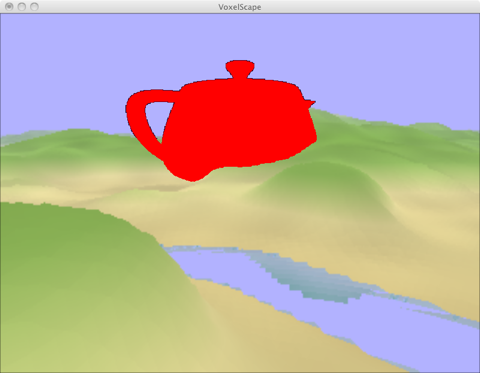480x373 pixels.
Task: Close the VoxelScape window
Action: pos(9,7)
